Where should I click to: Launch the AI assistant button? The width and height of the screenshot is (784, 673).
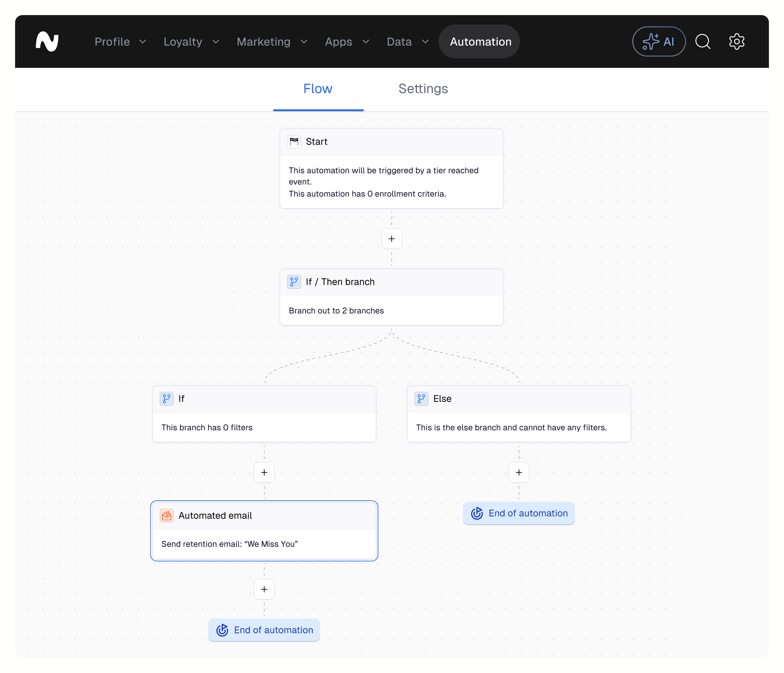tap(658, 42)
